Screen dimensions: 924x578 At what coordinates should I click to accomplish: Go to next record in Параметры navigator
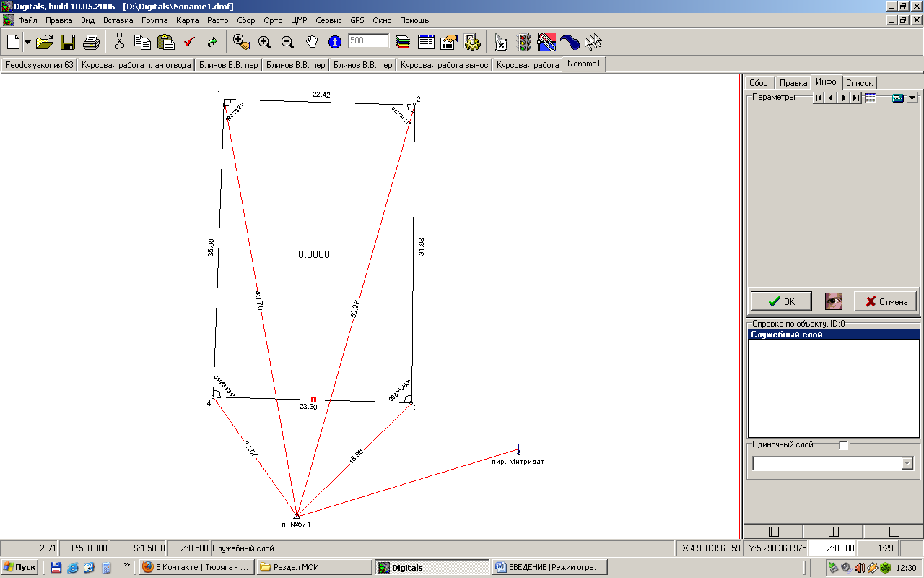pos(843,98)
